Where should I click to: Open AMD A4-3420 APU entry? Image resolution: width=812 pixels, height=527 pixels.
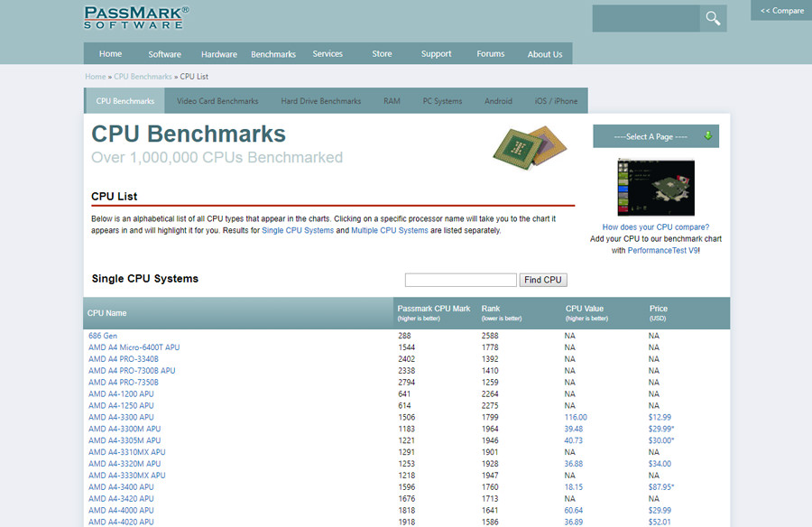[121, 499]
